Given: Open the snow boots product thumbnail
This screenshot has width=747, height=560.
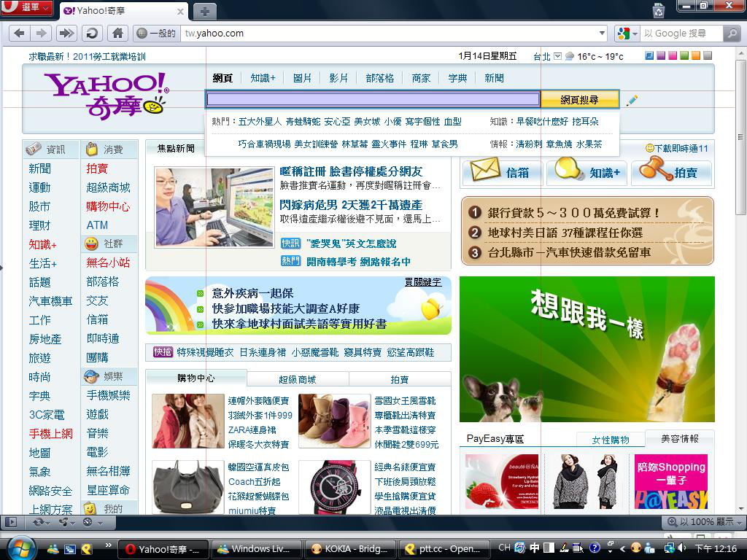Looking at the screenshot, I should click(334, 421).
